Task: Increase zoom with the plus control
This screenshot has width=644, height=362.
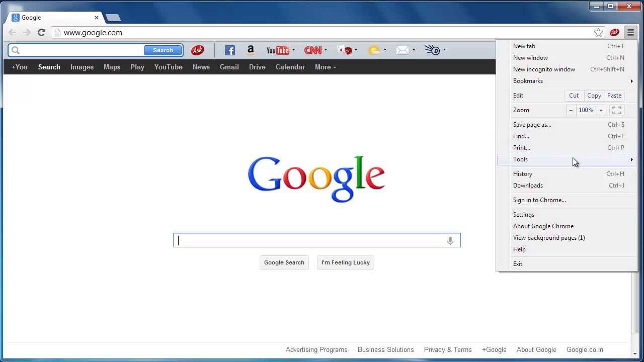Action: tap(601, 110)
